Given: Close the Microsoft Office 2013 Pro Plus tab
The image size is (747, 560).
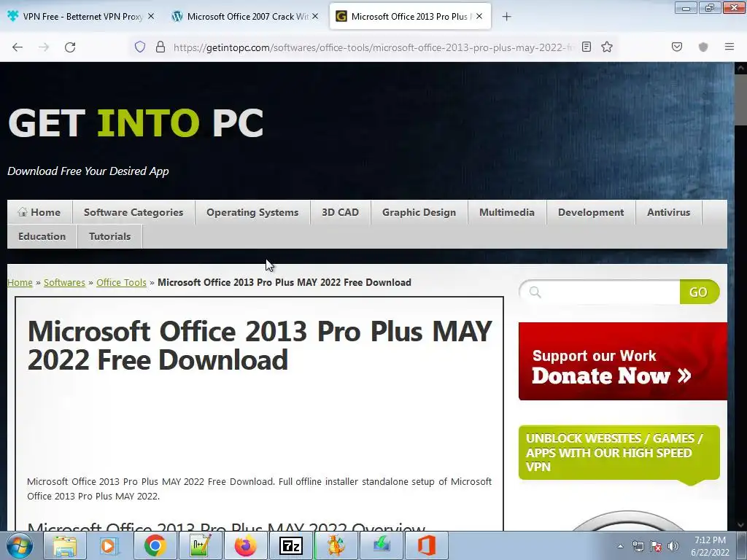Looking at the screenshot, I should click(x=479, y=16).
